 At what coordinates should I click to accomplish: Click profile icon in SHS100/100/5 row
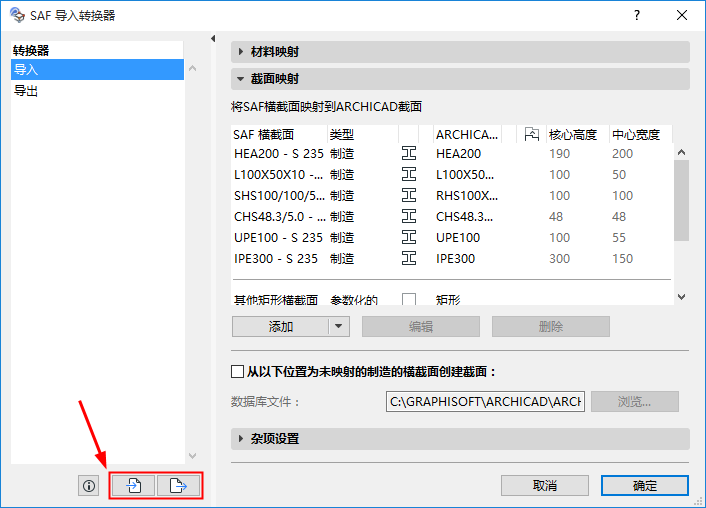(x=409, y=195)
